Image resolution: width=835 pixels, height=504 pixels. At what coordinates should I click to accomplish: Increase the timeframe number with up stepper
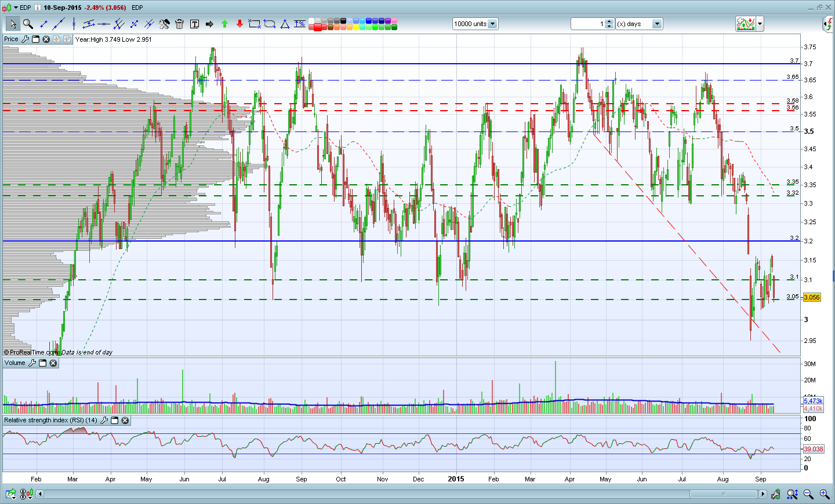(610, 21)
